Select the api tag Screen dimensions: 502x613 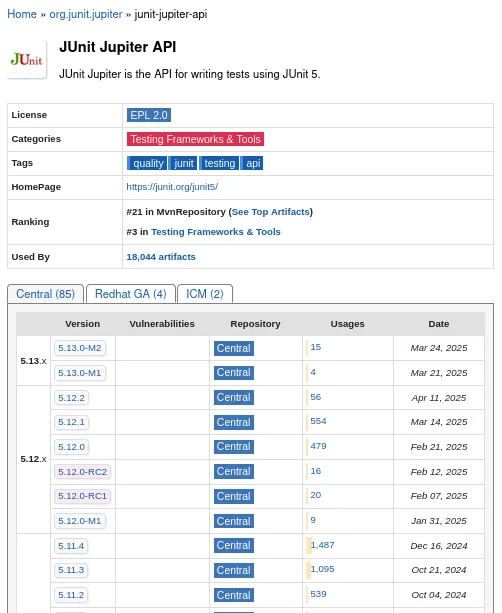pyautogui.click(x=253, y=163)
